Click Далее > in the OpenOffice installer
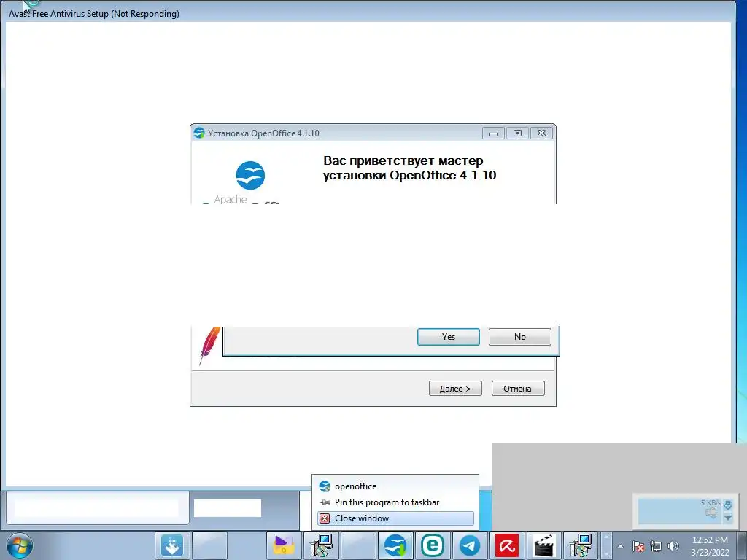The image size is (747, 560). (455, 389)
